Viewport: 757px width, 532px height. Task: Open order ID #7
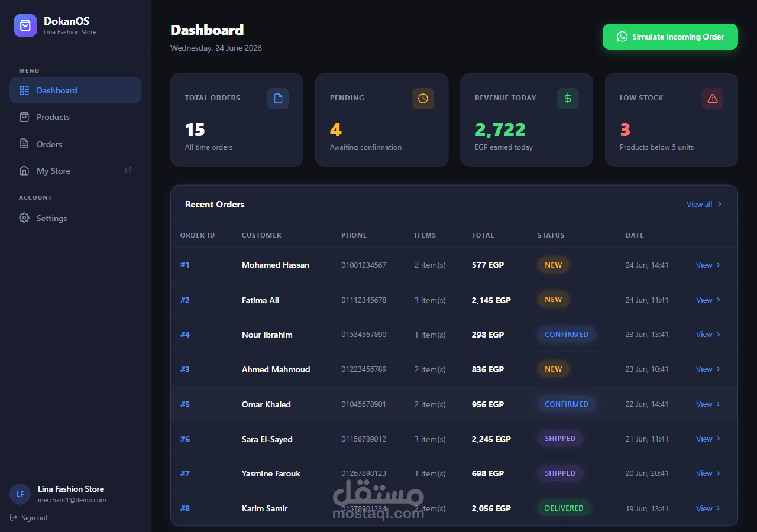185,473
